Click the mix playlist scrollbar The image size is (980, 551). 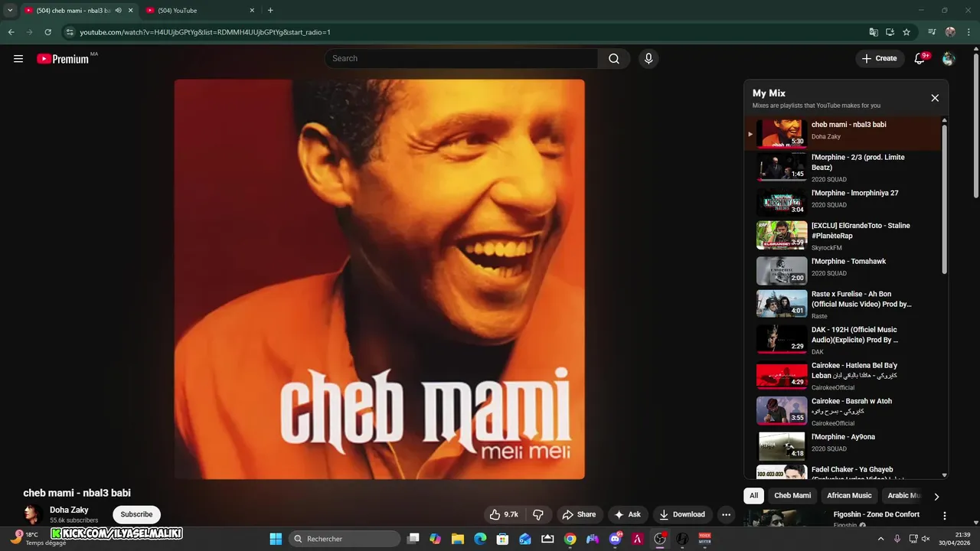pyautogui.click(x=944, y=199)
